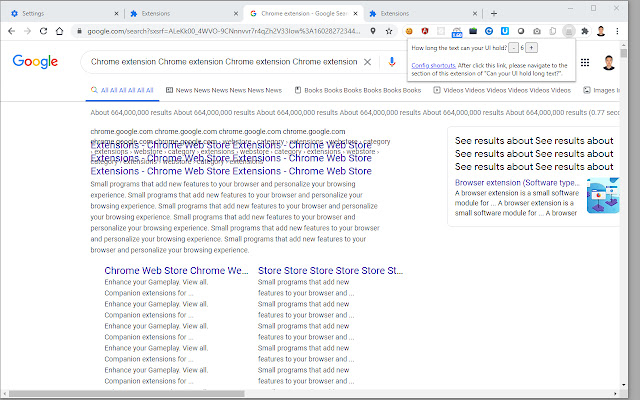Open the Chrome Web Store sitelink
The image size is (640, 400).
coord(176,271)
